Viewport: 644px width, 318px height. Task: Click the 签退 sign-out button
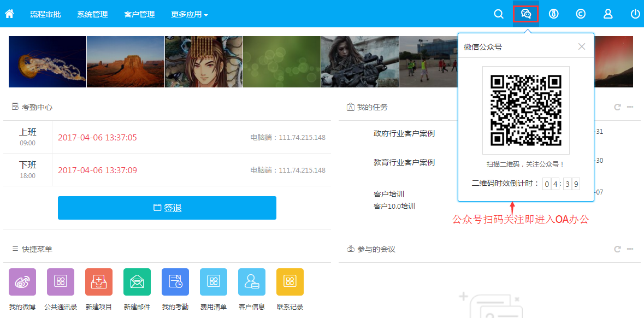pos(167,208)
